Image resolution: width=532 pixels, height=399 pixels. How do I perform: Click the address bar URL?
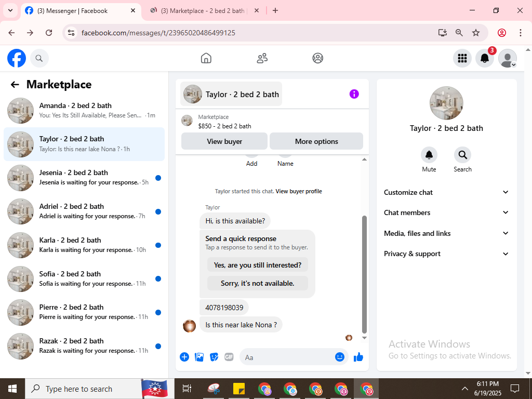pos(158,33)
